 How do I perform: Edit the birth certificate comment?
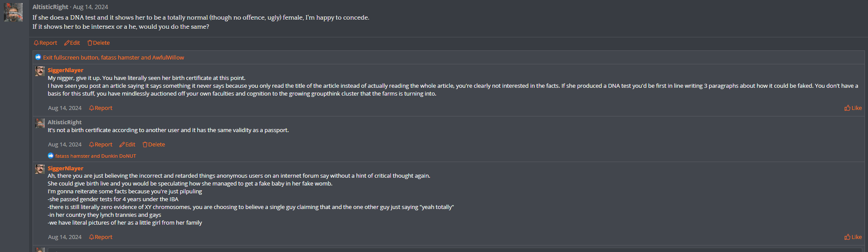tap(127, 145)
